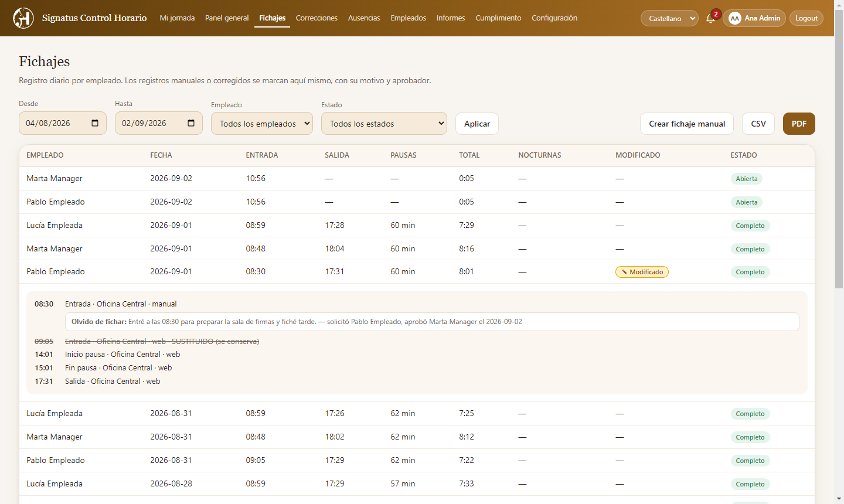Click the Desde date field
Viewport: 844px width, 504px height.
(x=63, y=123)
